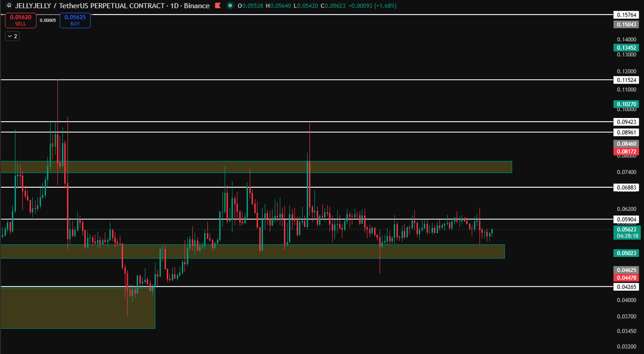Click the 0.14000 price scale label
This screenshot has width=644, height=354.
tap(626, 40)
